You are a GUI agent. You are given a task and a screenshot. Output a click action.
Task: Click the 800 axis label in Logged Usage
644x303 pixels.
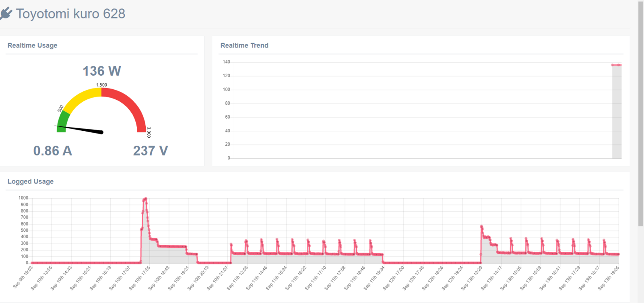pos(25,211)
